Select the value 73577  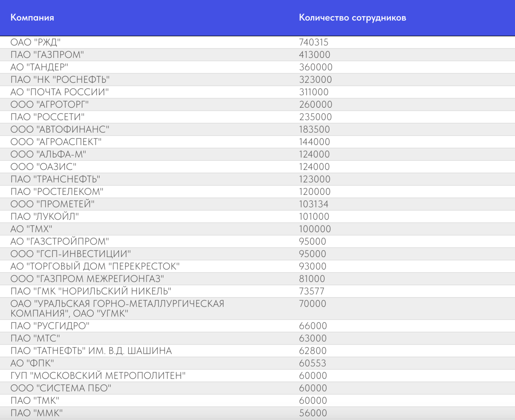pyautogui.click(x=311, y=291)
